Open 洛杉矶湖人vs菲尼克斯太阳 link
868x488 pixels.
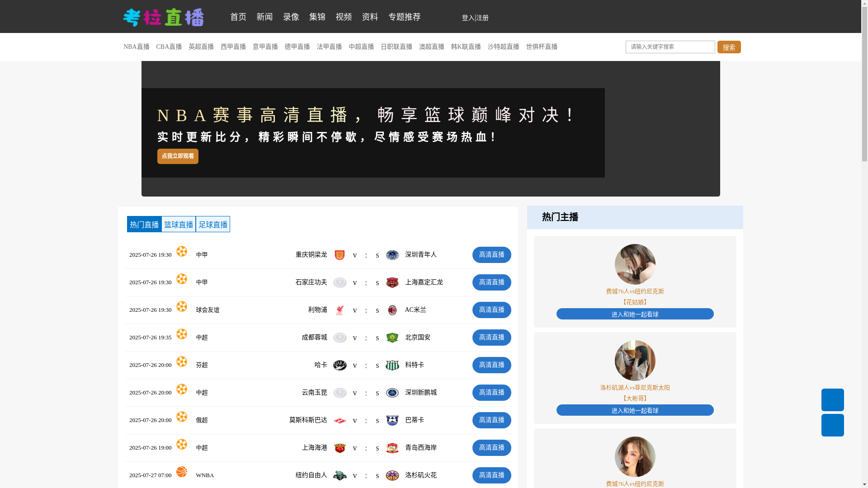635,388
